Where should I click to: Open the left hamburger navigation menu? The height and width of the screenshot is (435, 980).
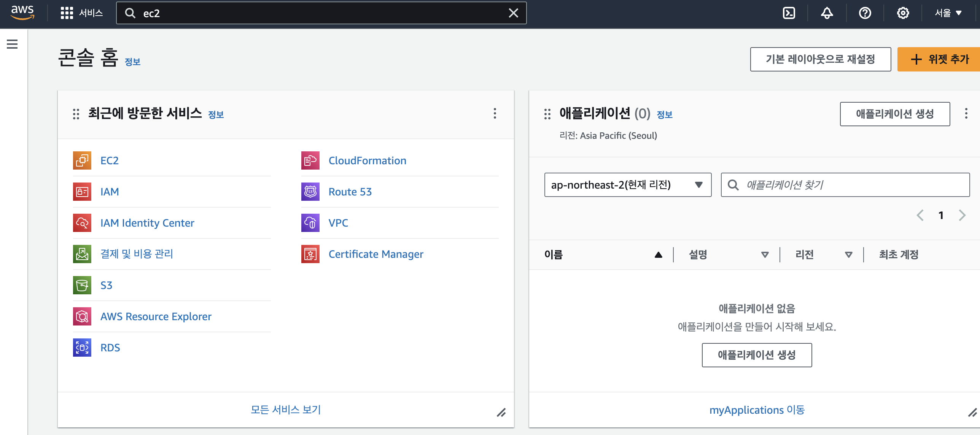click(x=12, y=44)
